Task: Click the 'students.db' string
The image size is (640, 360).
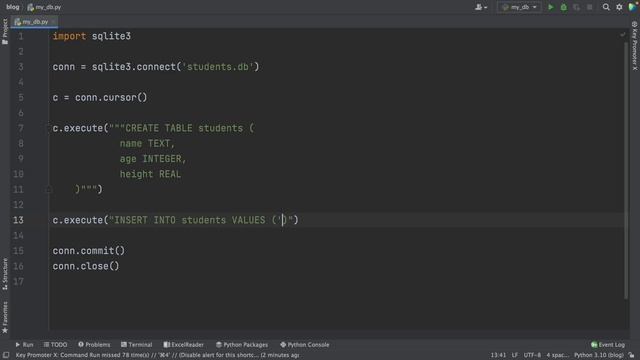Action: [x=220, y=67]
